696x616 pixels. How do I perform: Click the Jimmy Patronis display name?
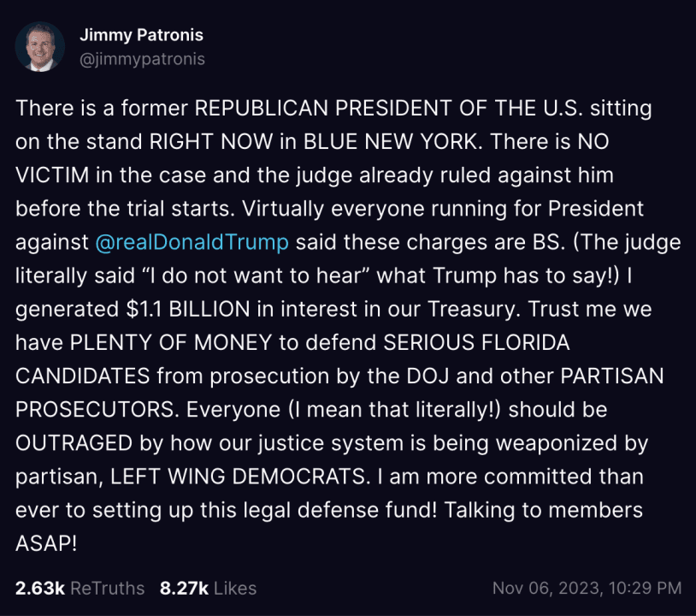pyautogui.click(x=141, y=36)
